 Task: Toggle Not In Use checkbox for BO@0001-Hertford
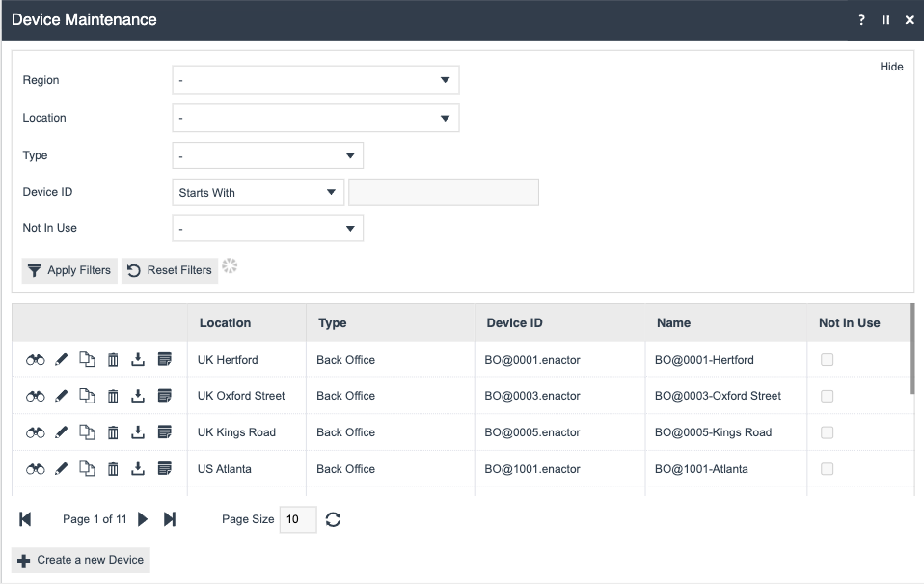(827, 360)
